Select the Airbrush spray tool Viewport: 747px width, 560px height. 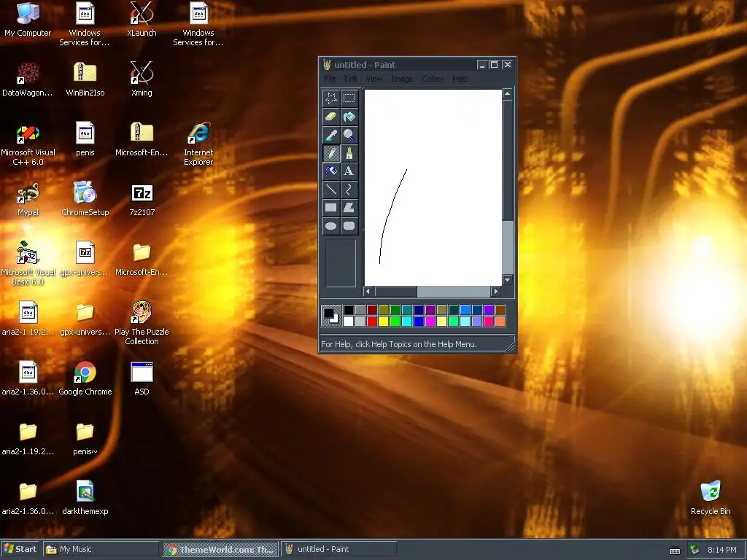point(330,171)
